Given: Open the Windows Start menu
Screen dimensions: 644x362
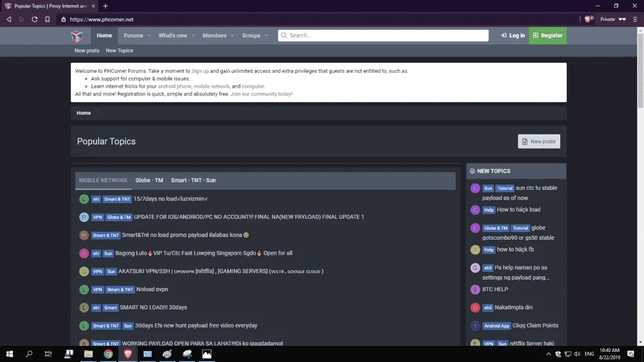Looking at the screenshot, I should tap(10, 354).
